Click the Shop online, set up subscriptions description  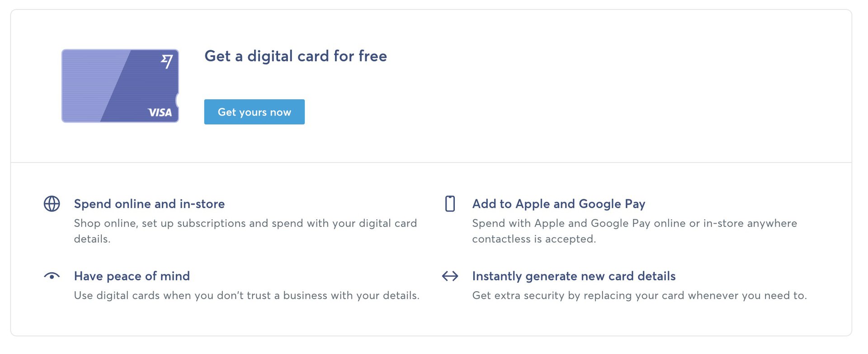(x=245, y=224)
